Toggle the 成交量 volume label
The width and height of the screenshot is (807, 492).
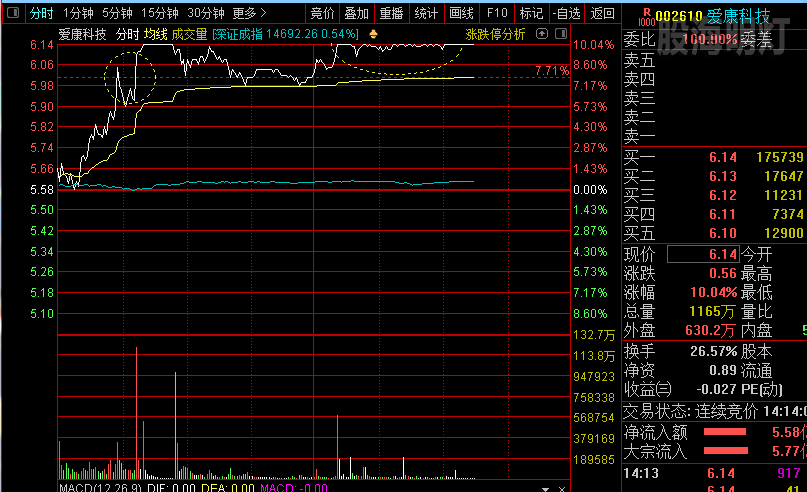click(189, 34)
